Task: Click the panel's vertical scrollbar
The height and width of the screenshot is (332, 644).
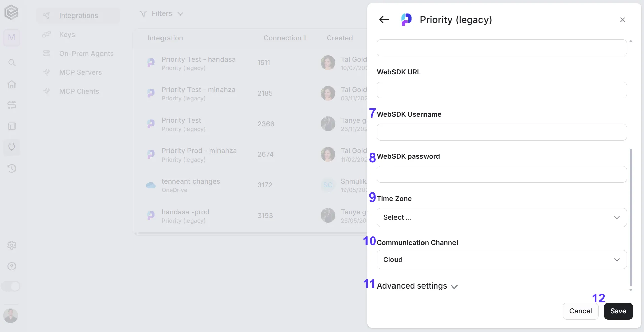Action: tap(631, 217)
